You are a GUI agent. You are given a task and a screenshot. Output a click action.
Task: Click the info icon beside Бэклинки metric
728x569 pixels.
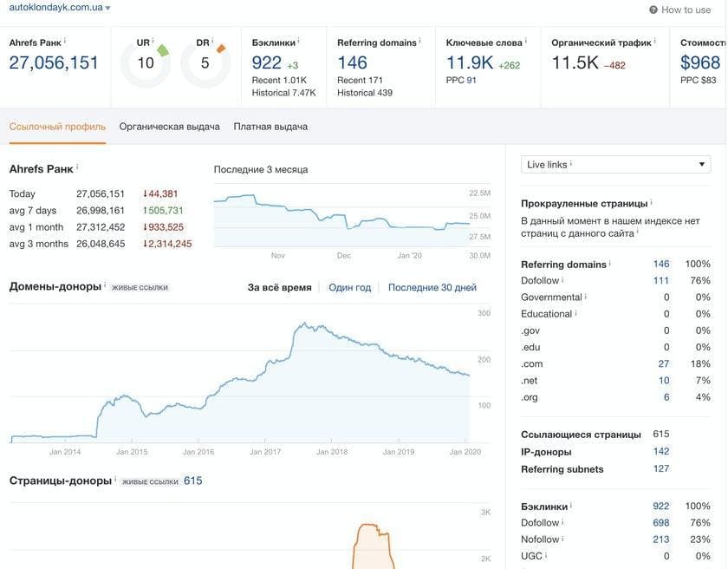point(298,40)
